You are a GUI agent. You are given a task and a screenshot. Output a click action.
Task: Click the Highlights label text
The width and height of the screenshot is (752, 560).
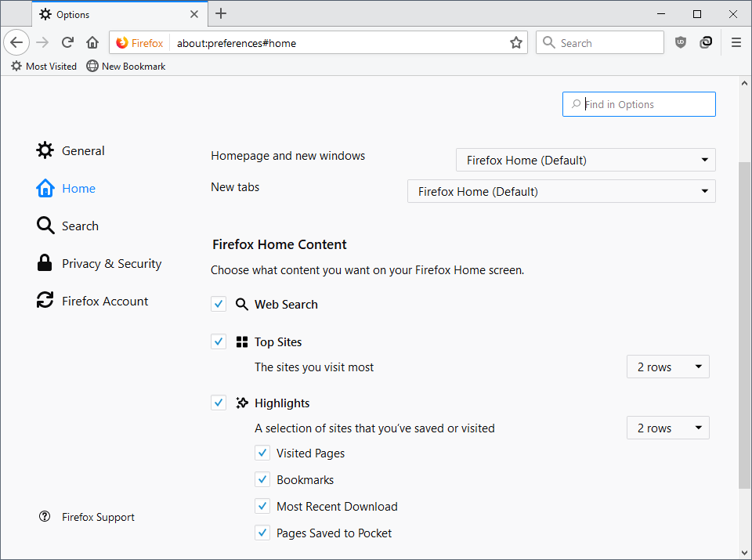coord(282,403)
